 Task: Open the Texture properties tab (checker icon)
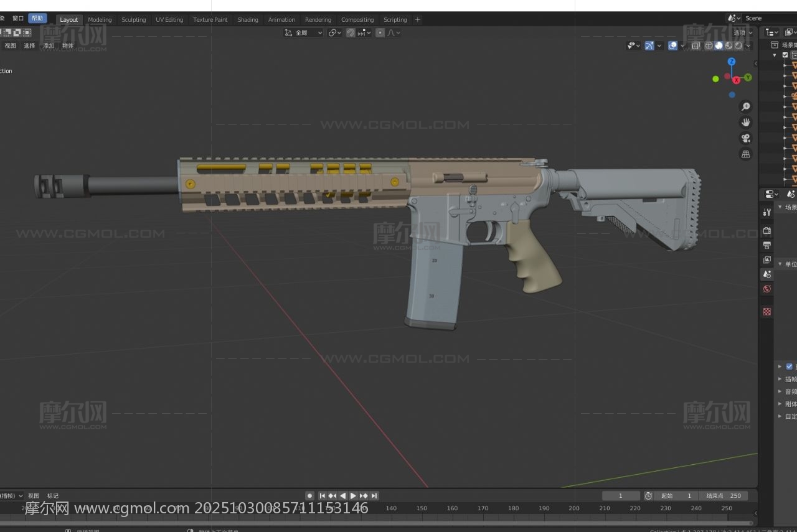point(767,312)
